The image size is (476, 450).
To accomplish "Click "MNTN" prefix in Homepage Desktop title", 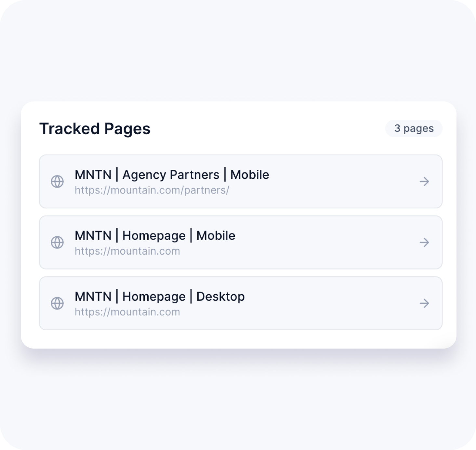I will 93,297.
